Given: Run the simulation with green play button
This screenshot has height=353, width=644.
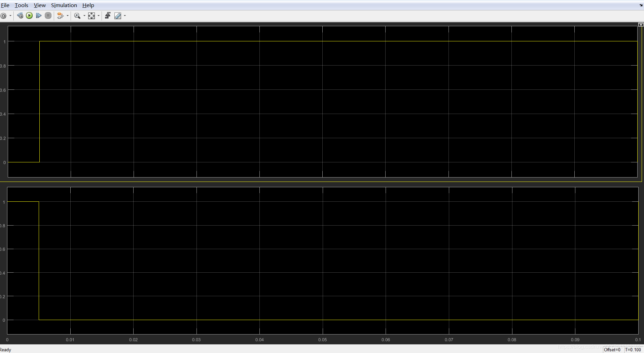Looking at the screenshot, I should (x=29, y=15).
